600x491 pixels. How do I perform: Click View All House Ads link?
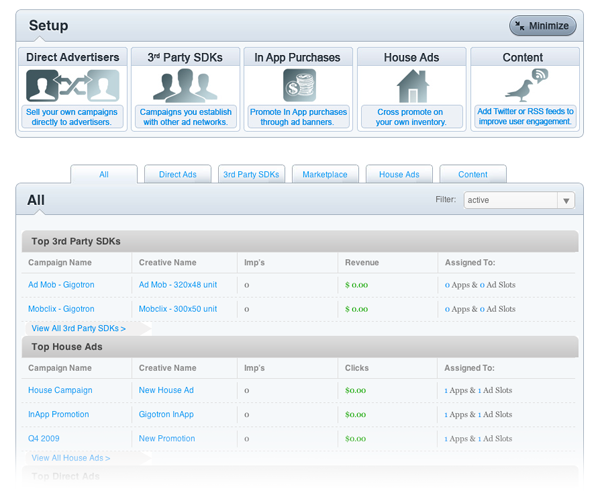pyautogui.click(x=71, y=458)
